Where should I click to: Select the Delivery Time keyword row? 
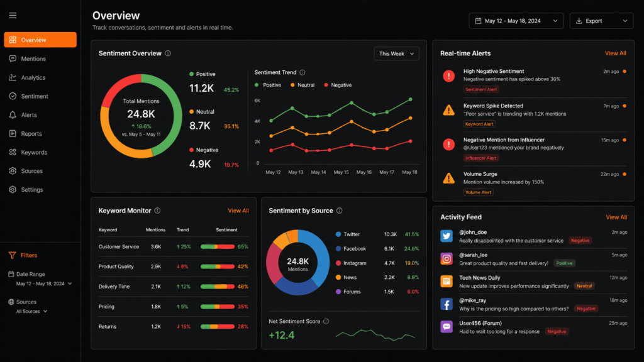pyautogui.click(x=174, y=287)
